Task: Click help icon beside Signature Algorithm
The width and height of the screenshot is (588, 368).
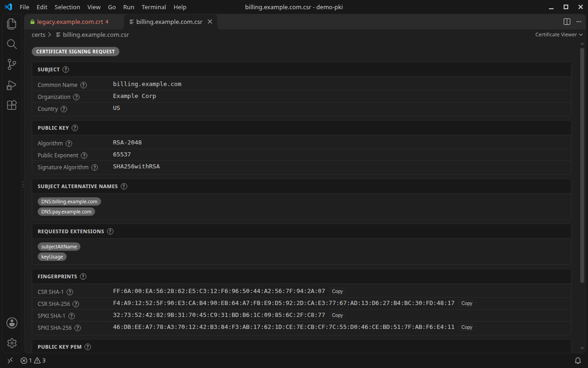Action: (x=95, y=167)
